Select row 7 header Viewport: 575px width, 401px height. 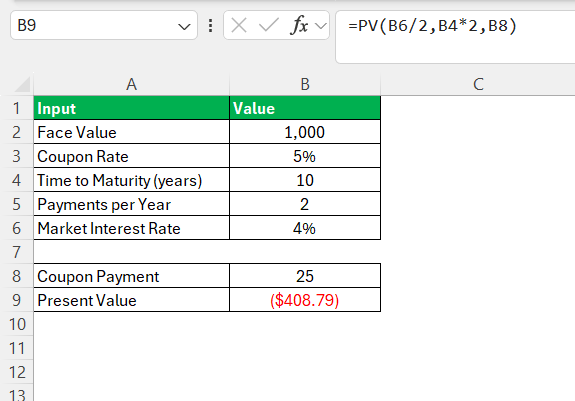(x=17, y=252)
